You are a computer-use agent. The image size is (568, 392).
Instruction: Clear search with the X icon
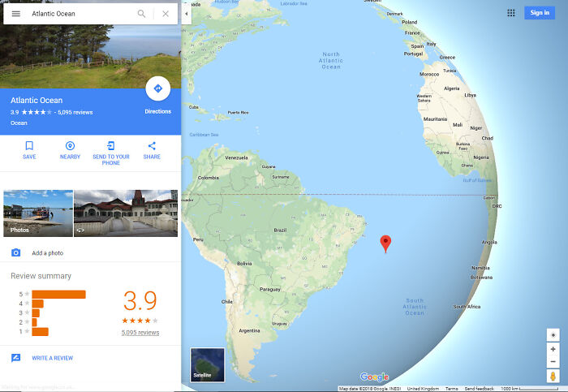coord(166,14)
